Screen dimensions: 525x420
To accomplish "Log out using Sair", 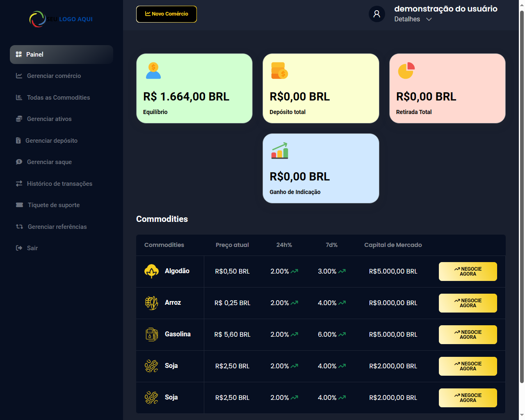I will click(32, 248).
